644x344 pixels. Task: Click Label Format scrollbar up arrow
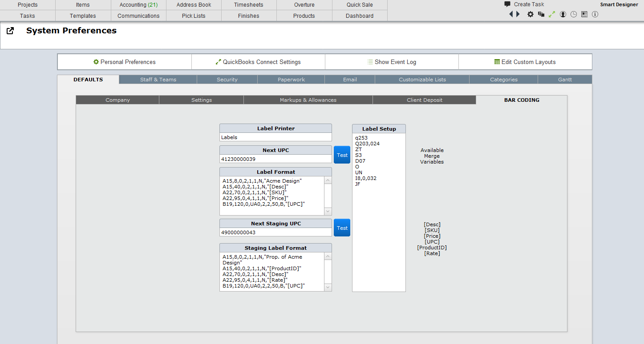coord(328,180)
